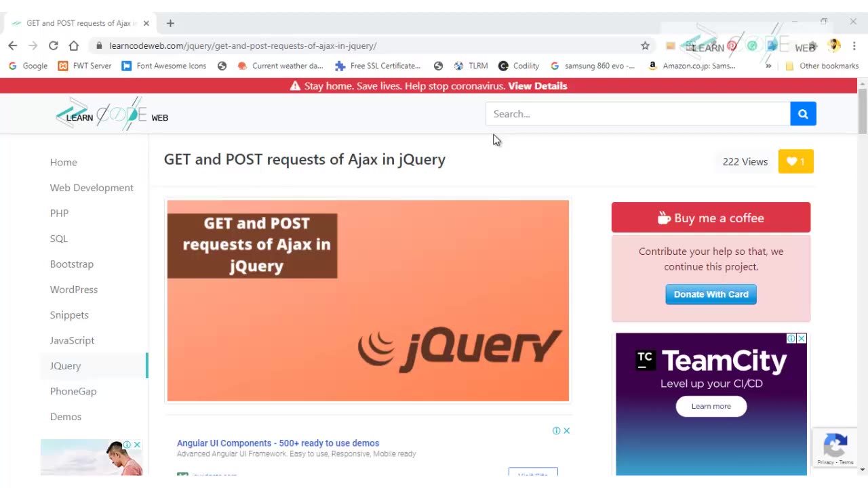
Task: Open the Web Development sidebar item
Action: pyautogui.click(x=92, y=188)
